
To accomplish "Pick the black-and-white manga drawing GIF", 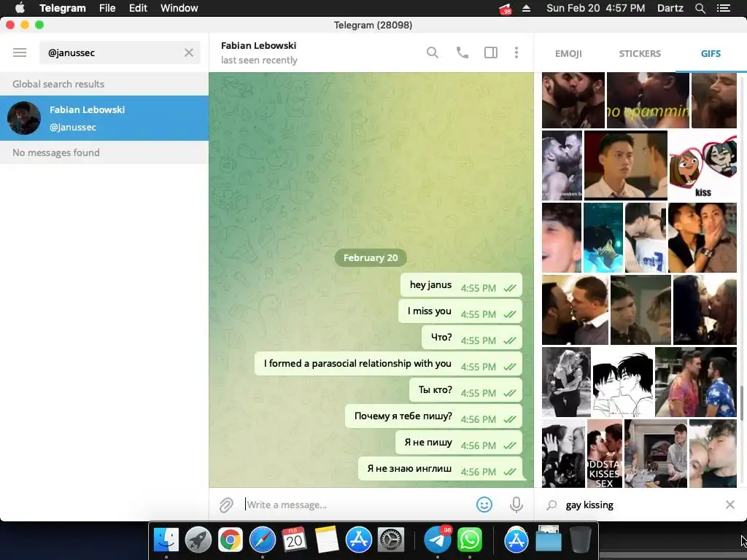I will [623, 382].
